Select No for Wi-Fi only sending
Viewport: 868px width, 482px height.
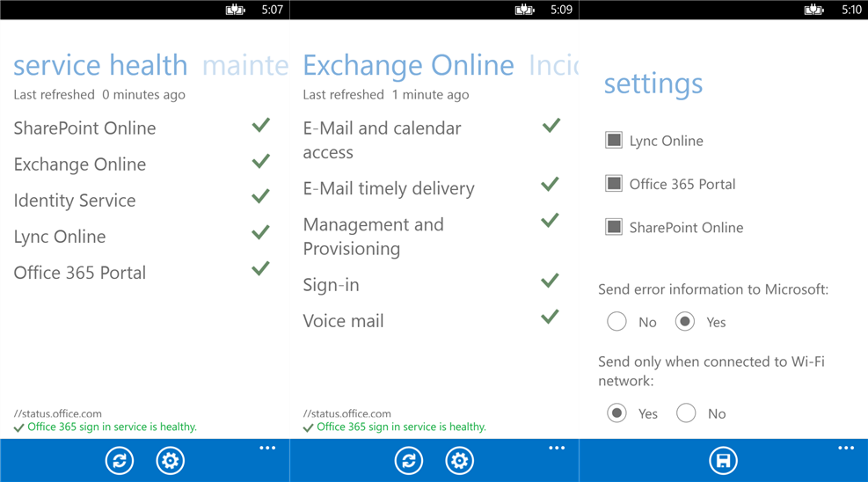click(686, 413)
